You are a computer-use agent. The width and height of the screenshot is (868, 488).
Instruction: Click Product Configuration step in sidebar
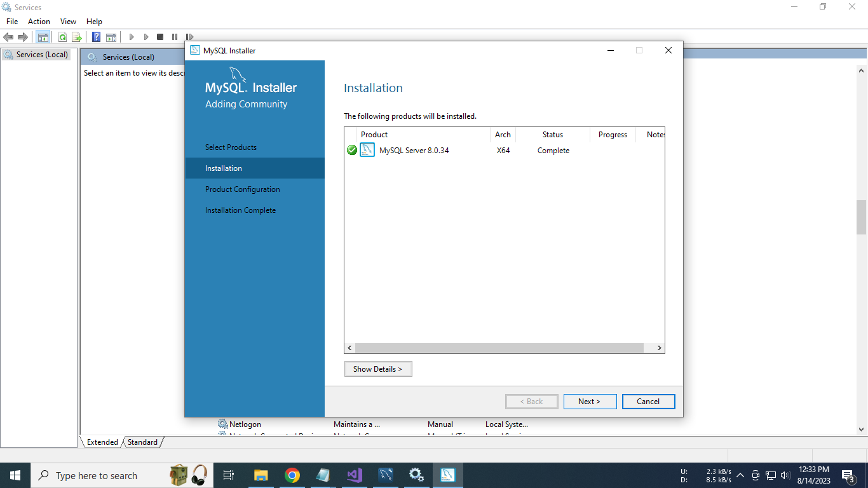tap(255, 189)
